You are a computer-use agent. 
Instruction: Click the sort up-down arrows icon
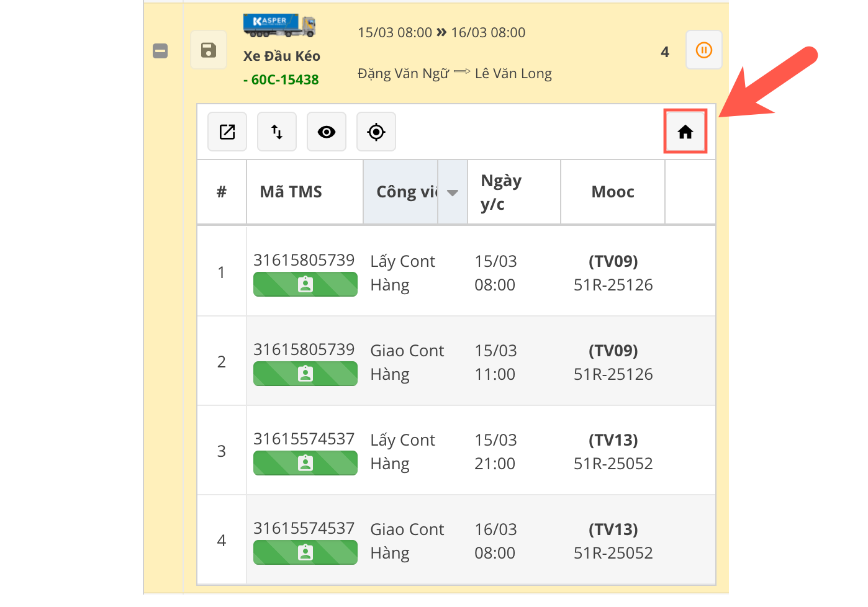pyautogui.click(x=277, y=132)
